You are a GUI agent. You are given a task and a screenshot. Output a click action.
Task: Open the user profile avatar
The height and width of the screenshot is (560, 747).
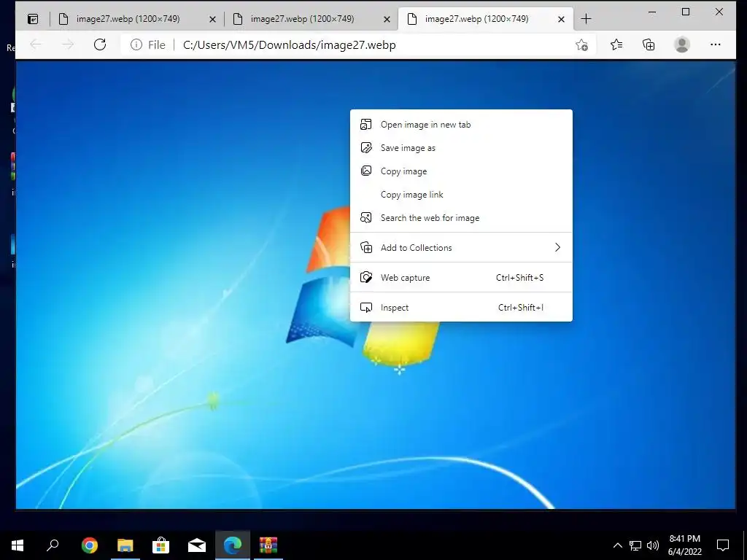click(x=682, y=44)
